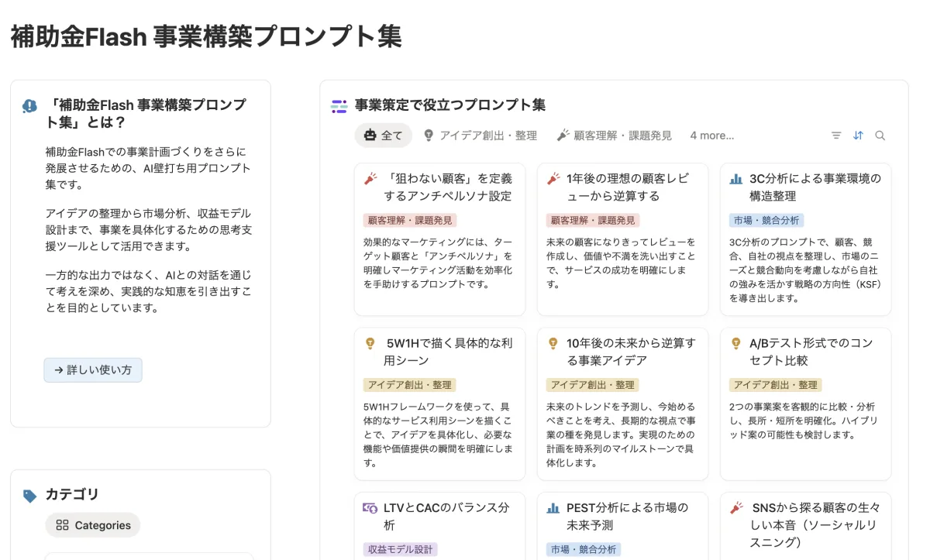Open 1年後の理想の顧客レビューから逆算する card

pos(622,239)
